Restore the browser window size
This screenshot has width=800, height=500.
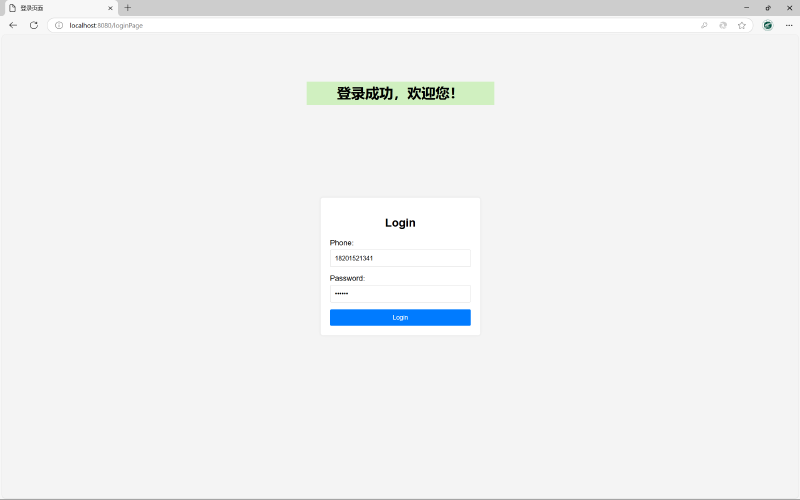point(768,8)
